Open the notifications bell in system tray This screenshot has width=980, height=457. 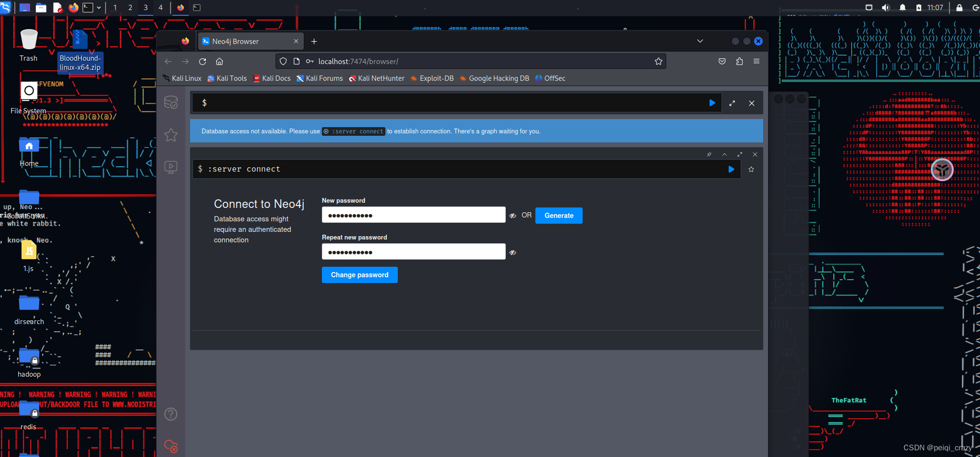(903, 8)
